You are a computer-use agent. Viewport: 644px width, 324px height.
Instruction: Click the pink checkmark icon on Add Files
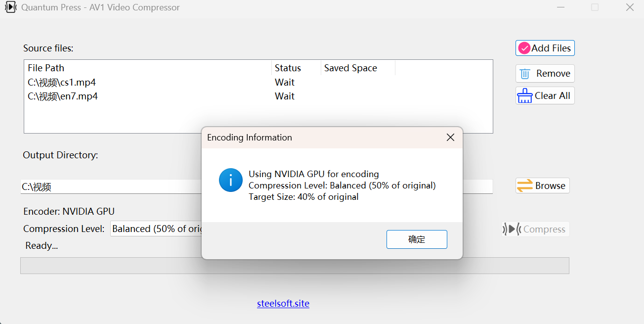(x=523, y=48)
